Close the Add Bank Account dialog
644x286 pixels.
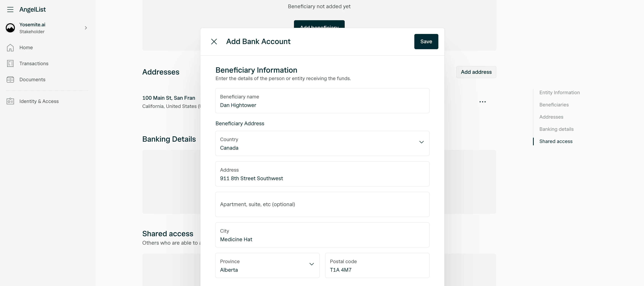[214, 41]
